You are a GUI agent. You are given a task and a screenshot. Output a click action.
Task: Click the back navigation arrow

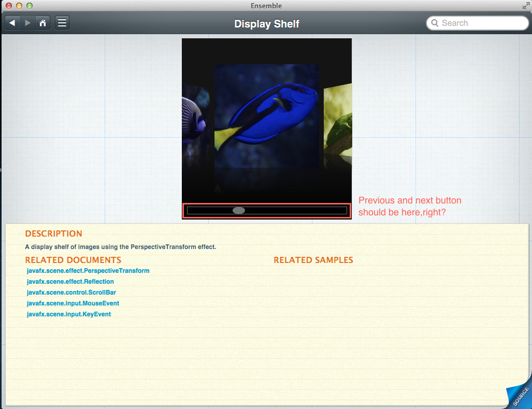coord(12,23)
